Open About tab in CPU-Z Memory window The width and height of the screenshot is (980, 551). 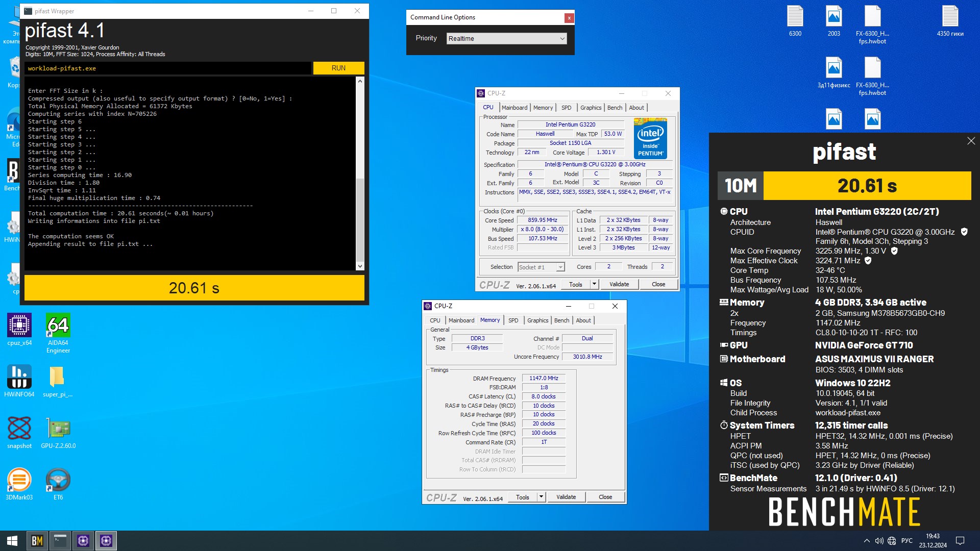(583, 320)
